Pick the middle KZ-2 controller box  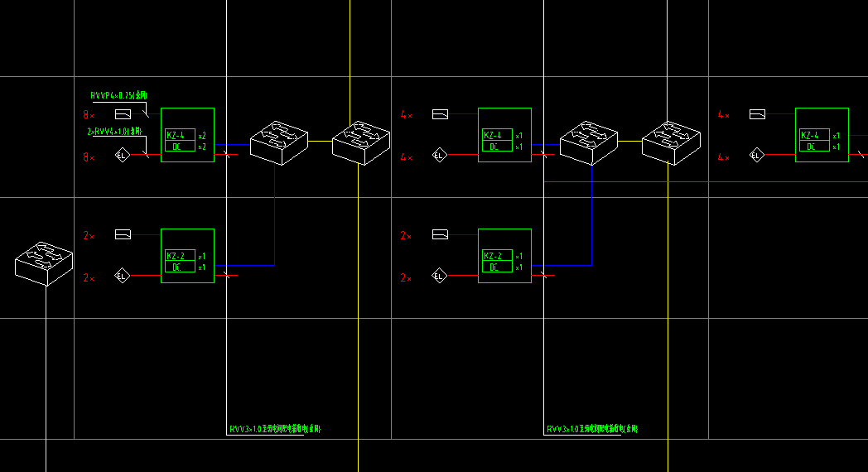click(x=505, y=255)
